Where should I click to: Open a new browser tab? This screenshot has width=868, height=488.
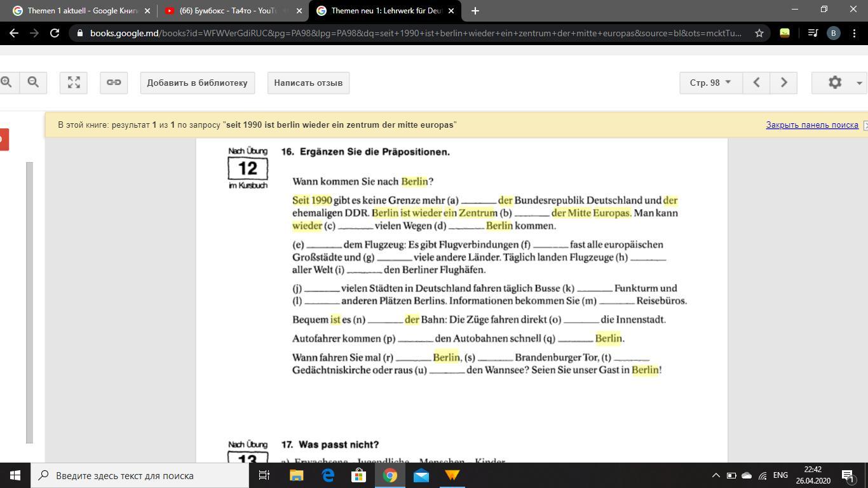pos(475,11)
